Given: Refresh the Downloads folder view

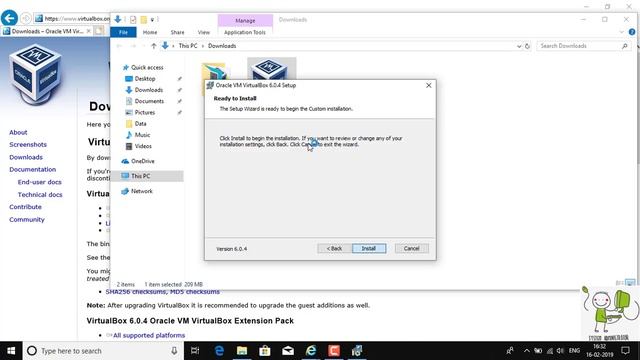Looking at the screenshot, I should [x=527, y=46].
